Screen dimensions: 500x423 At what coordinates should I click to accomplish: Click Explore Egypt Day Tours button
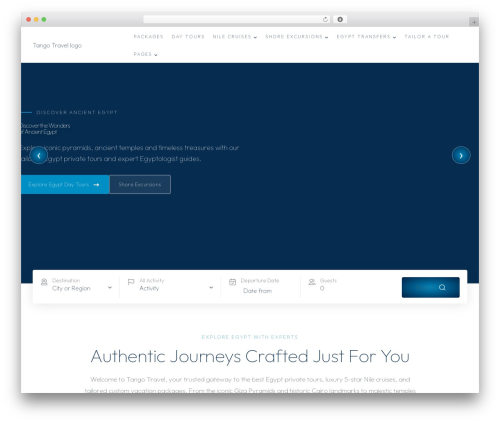tap(65, 184)
